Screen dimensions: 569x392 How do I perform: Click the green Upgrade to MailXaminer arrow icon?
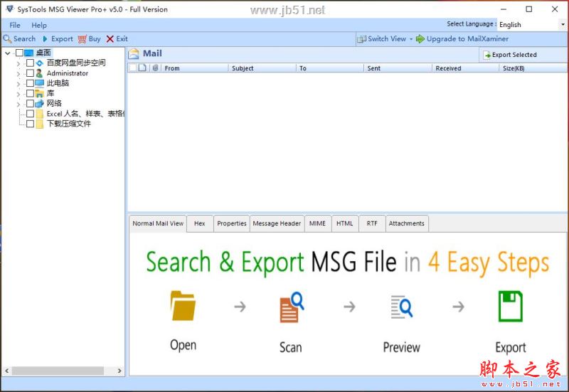[x=420, y=39]
